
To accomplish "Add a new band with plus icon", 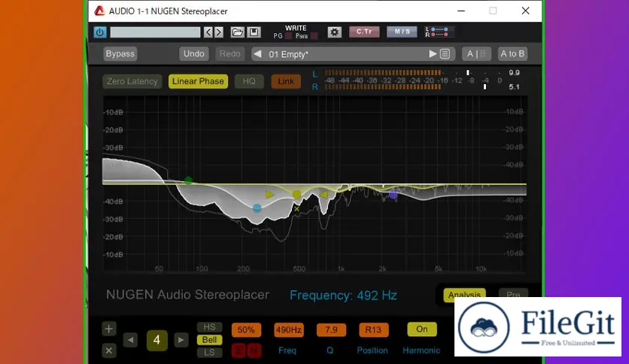I will tap(108, 329).
